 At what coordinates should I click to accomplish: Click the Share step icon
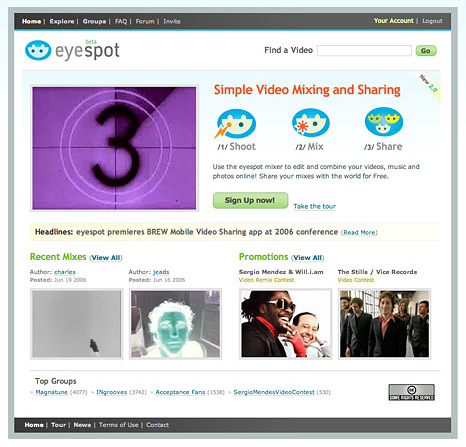point(384,122)
